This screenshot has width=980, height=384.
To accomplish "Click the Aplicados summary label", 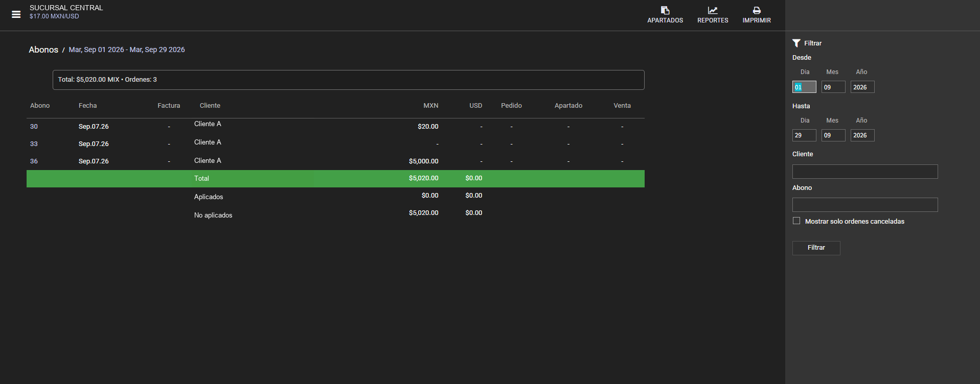I will [209, 197].
